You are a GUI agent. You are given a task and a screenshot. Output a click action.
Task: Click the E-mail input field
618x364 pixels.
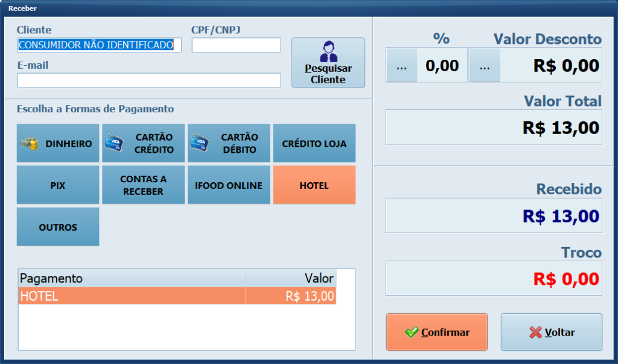tap(149, 80)
